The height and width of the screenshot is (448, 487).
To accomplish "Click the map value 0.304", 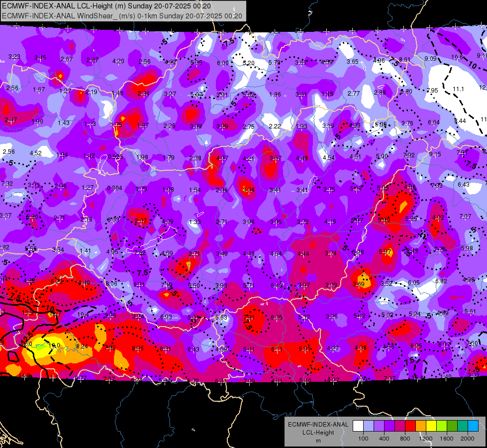I will 114,188.
